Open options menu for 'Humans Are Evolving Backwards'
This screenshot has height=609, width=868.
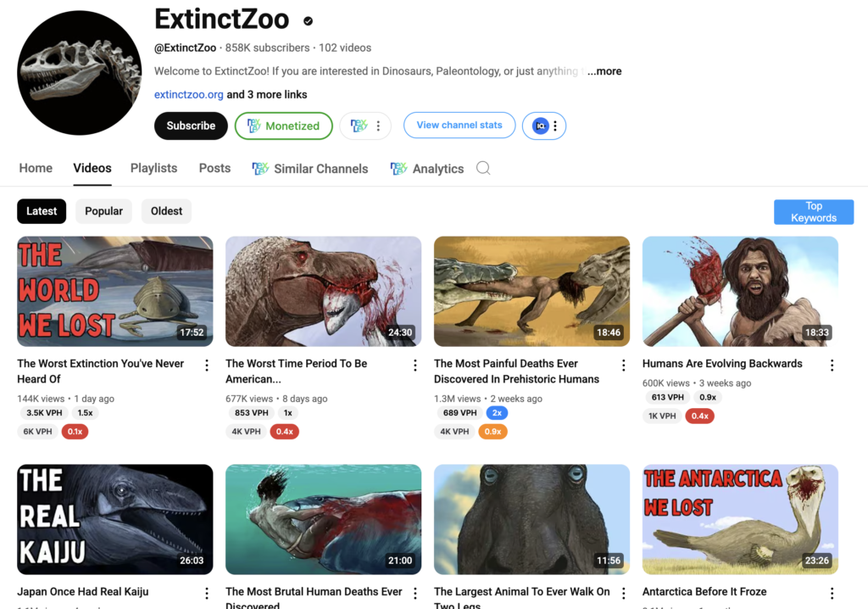[832, 366]
